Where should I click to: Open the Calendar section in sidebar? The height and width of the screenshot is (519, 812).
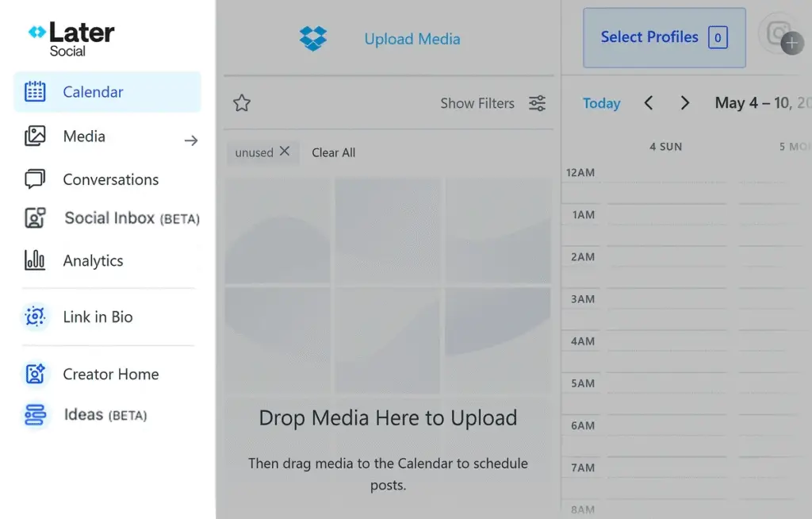pos(107,92)
